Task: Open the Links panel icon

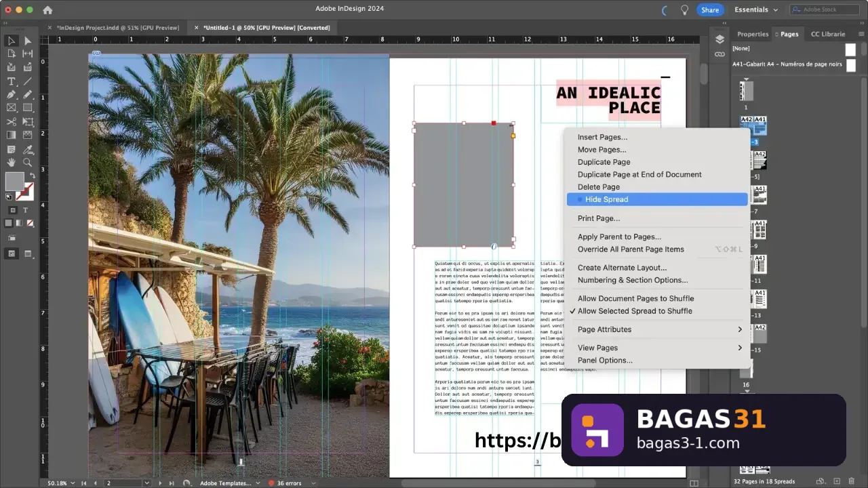Action: (x=719, y=54)
